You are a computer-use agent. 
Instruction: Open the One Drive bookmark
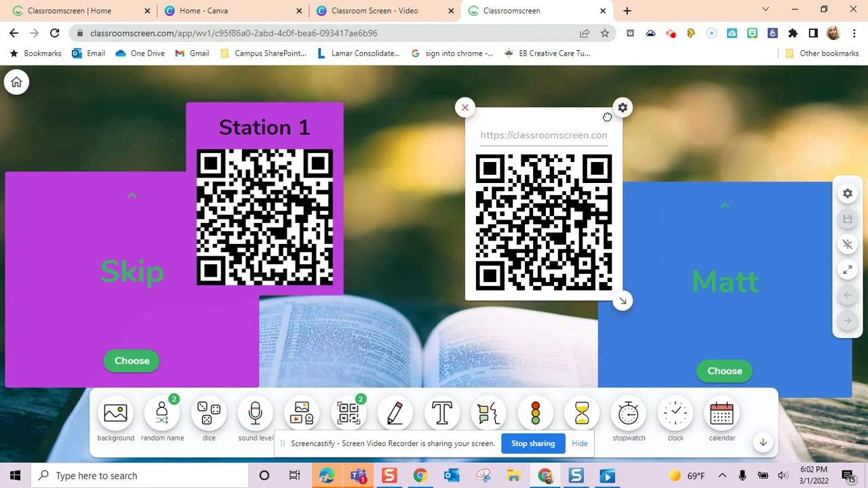pos(140,54)
